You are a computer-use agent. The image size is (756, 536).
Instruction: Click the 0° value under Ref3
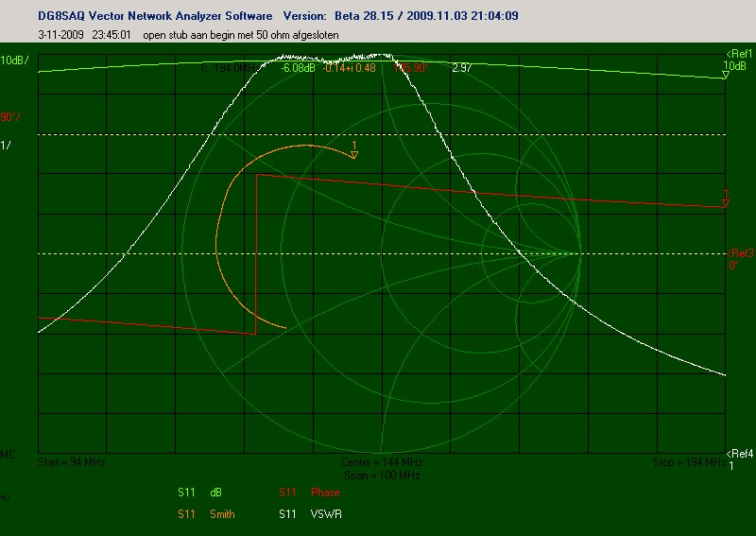[x=733, y=266]
